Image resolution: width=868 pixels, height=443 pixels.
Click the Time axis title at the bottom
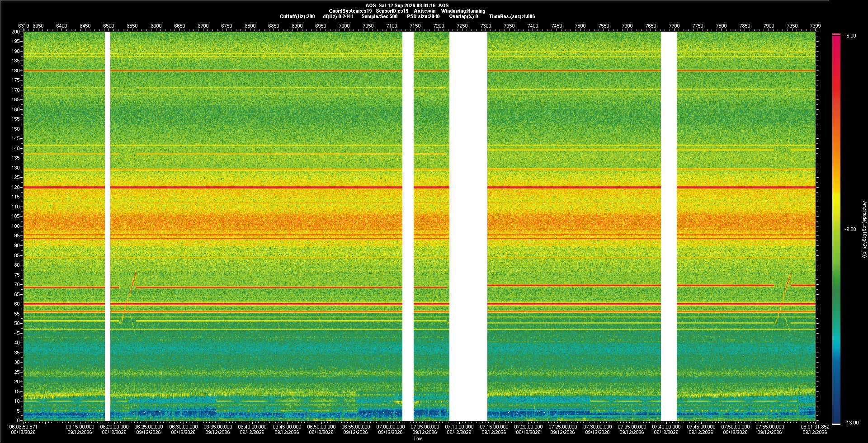pos(418,438)
